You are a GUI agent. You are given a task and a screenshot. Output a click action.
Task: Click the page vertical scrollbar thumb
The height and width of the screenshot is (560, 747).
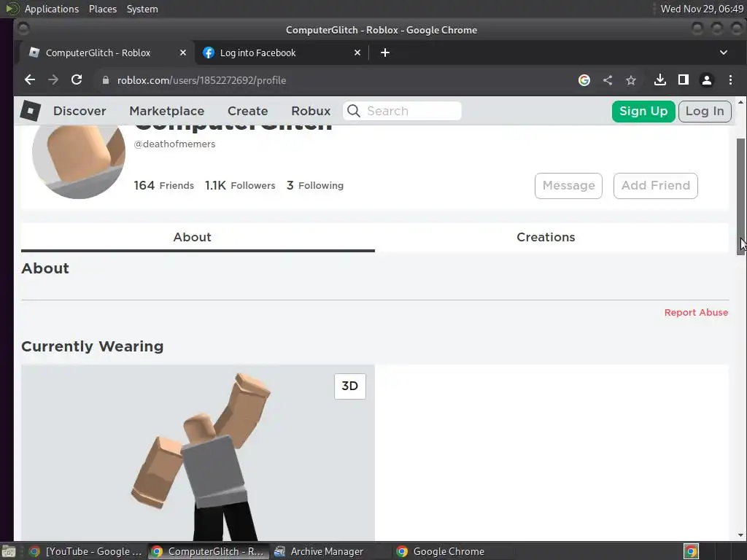(x=740, y=196)
